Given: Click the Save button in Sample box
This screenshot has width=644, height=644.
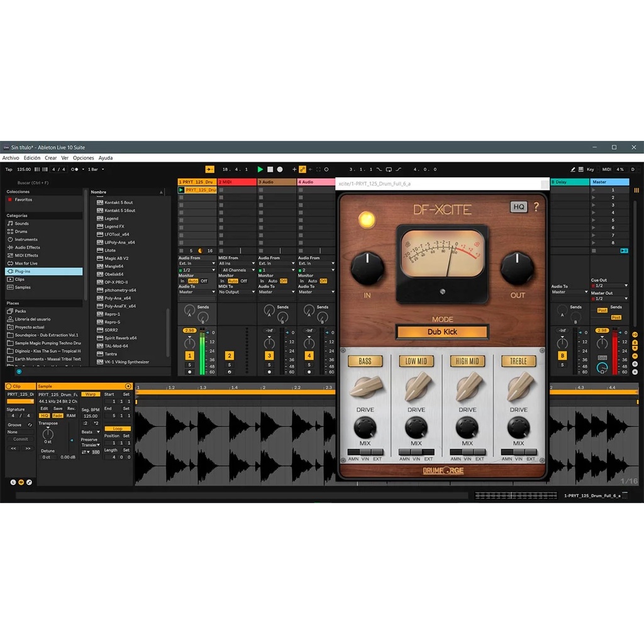Looking at the screenshot, I should pos(58,409).
